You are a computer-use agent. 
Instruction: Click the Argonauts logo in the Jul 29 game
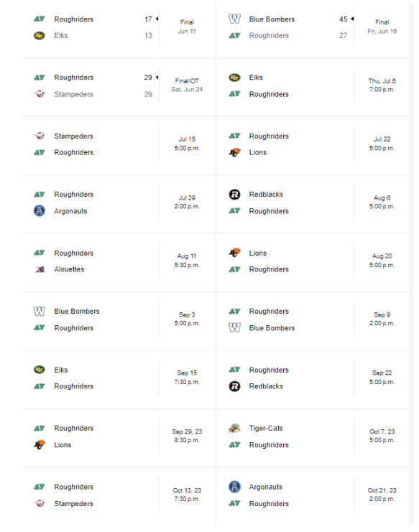click(x=40, y=210)
